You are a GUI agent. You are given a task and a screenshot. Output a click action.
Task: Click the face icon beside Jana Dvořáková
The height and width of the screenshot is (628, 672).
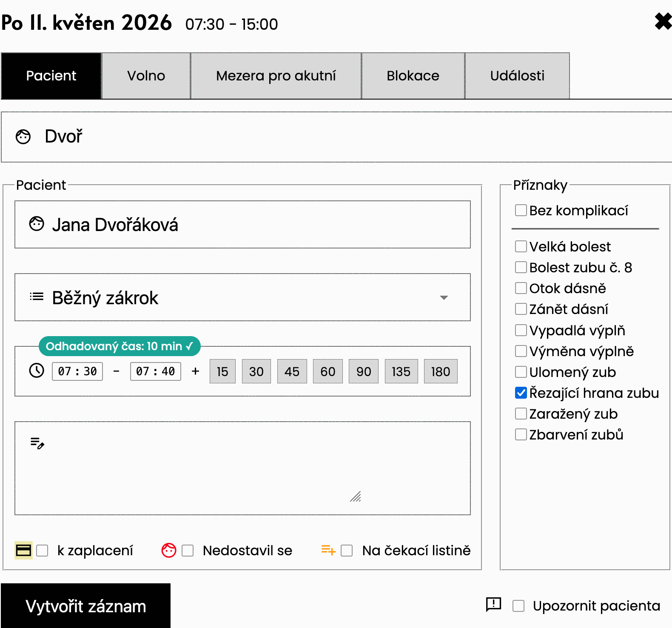pos(37,224)
